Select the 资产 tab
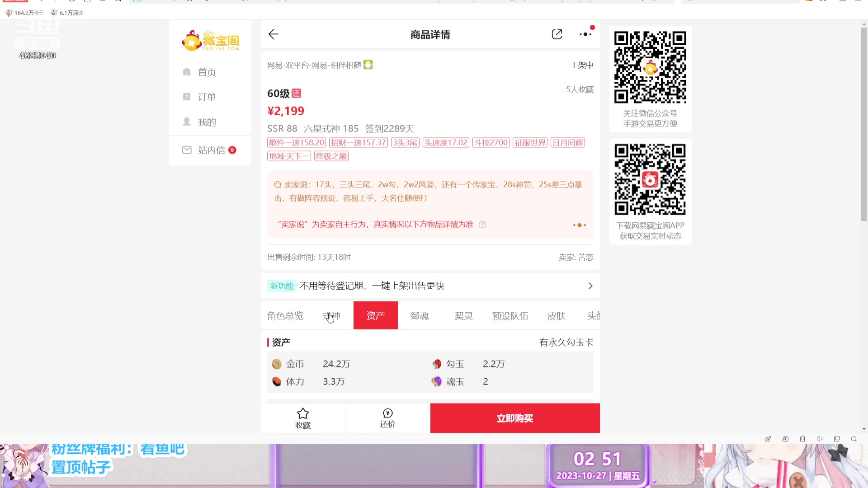The height and width of the screenshot is (488, 868). click(x=376, y=315)
